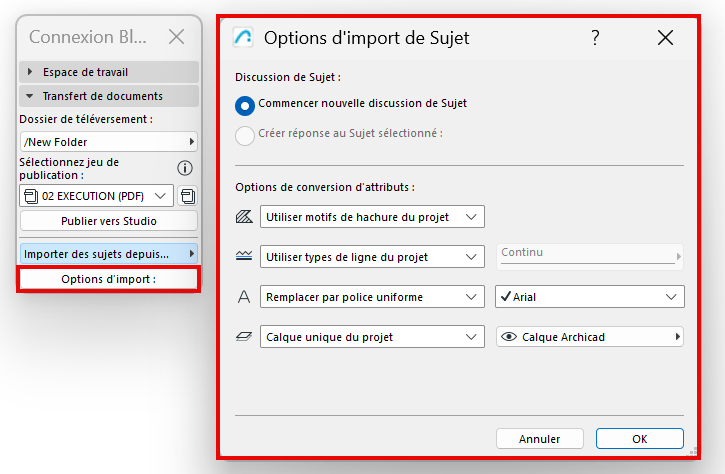This screenshot has height=474, width=725.
Task: Click the Options d'import item
Action: (x=108, y=279)
